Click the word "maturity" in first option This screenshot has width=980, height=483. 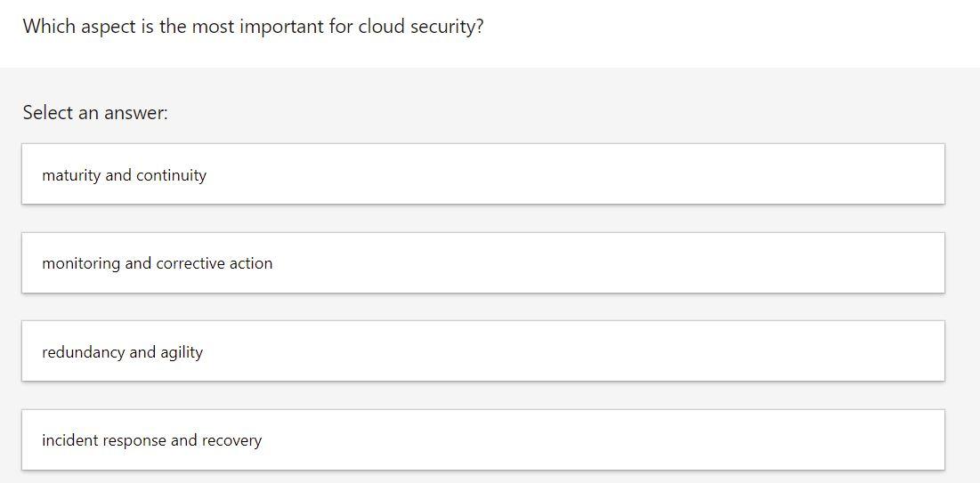(71, 175)
